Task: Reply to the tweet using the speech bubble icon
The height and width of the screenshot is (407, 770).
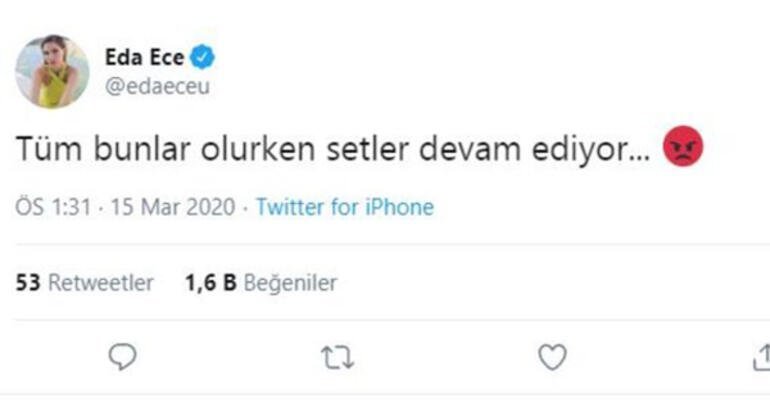Action: pos(122,357)
